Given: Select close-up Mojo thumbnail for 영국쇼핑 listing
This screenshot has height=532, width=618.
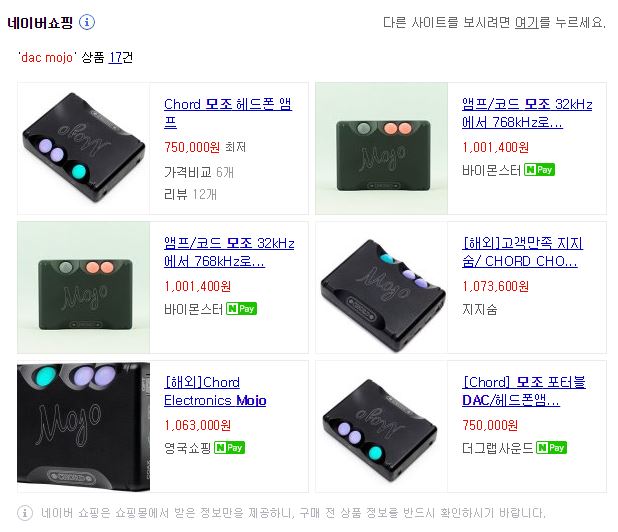Looking at the screenshot, I should pos(84,426).
